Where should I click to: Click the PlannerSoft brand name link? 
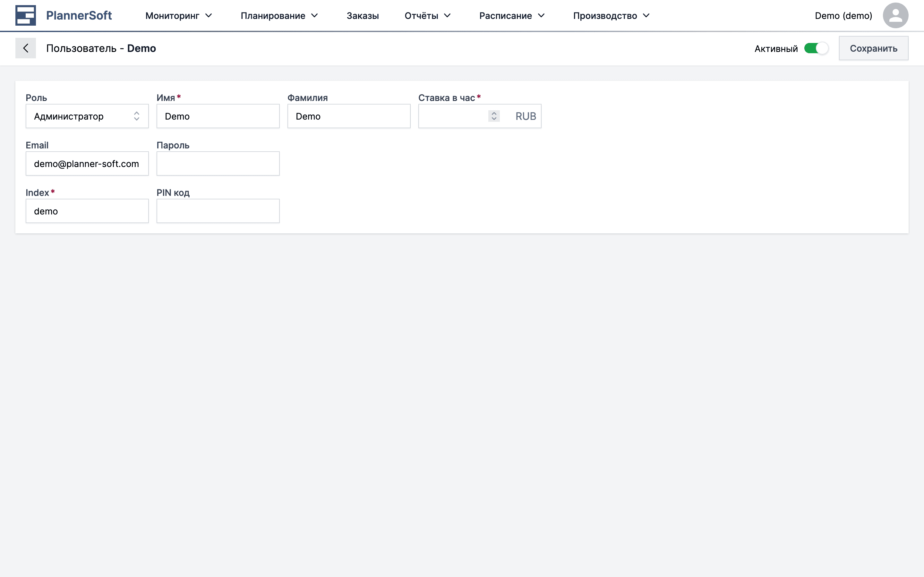[x=79, y=15]
